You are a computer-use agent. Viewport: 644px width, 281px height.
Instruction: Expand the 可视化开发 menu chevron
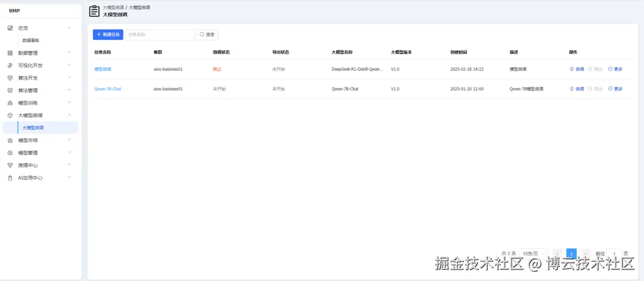point(69,65)
